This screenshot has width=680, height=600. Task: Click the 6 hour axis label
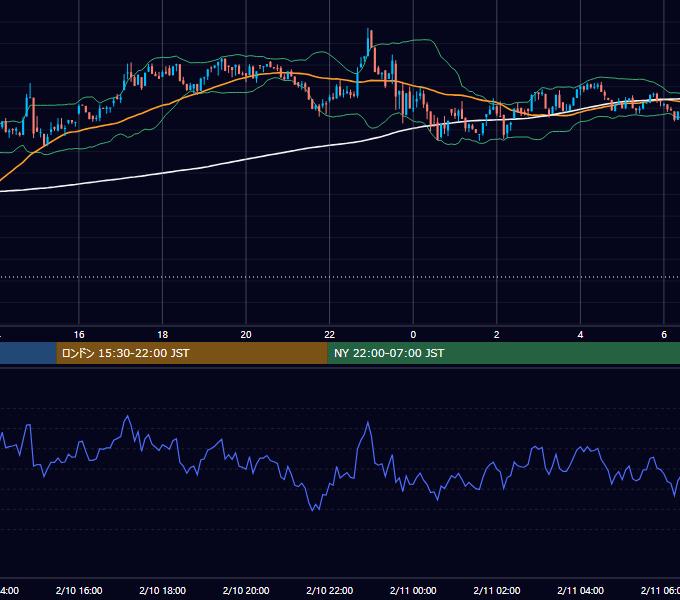[x=664, y=335]
